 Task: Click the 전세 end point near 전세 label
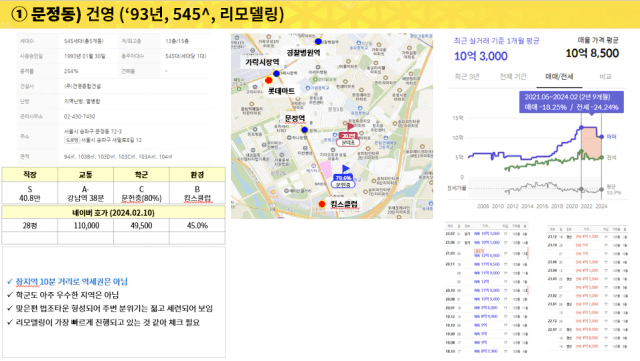602,157
